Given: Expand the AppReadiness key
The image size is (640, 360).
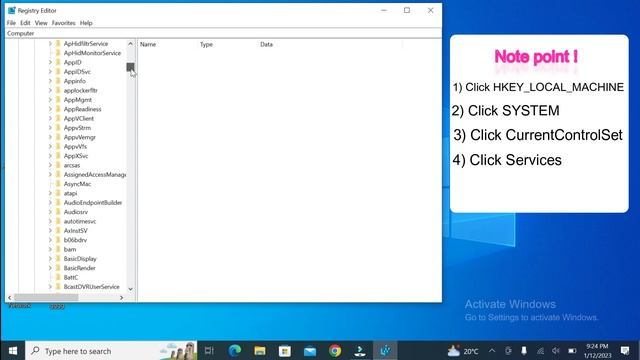Looking at the screenshot, I should coord(50,109).
